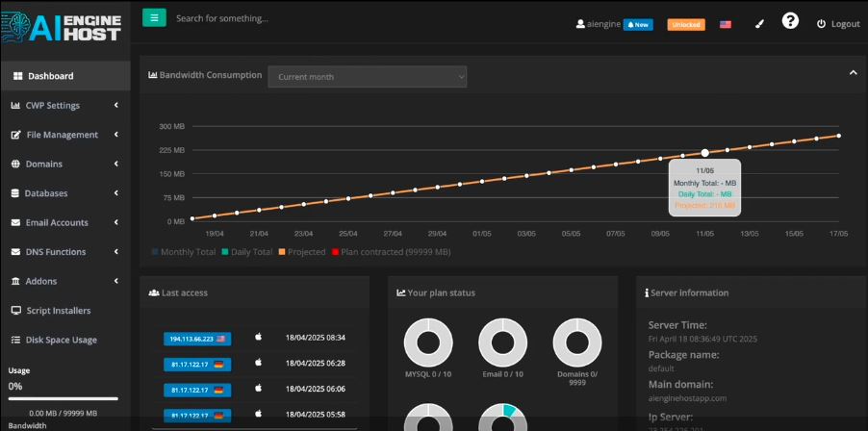Click the 0.00 MB / 99999 MB usage text
This screenshot has height=431, width=868.
64,413
